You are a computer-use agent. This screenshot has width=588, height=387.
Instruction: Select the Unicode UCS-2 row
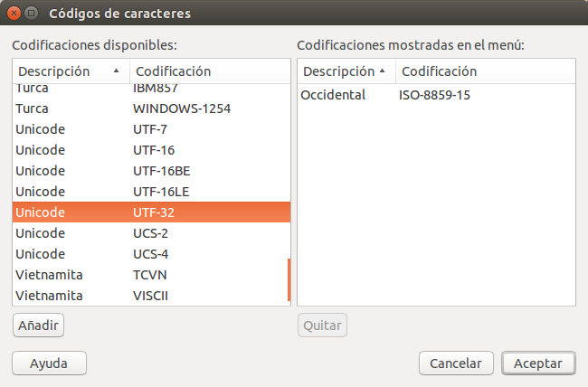click(150, 233)
